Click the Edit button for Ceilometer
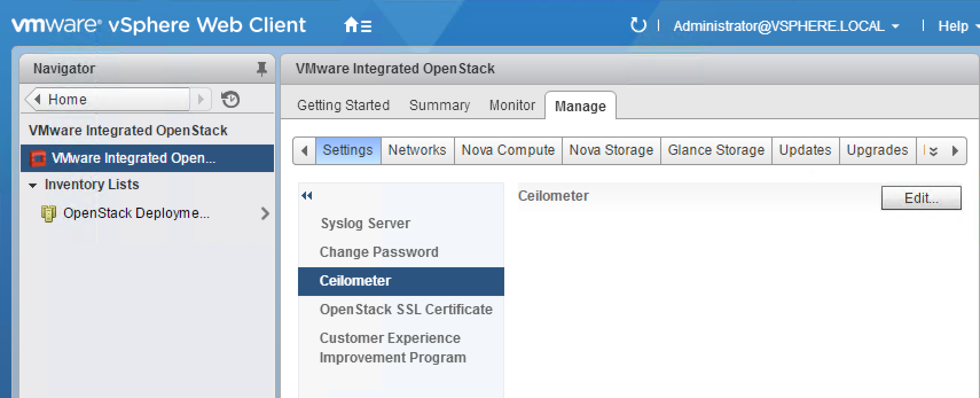 click(x=920, y=198)
